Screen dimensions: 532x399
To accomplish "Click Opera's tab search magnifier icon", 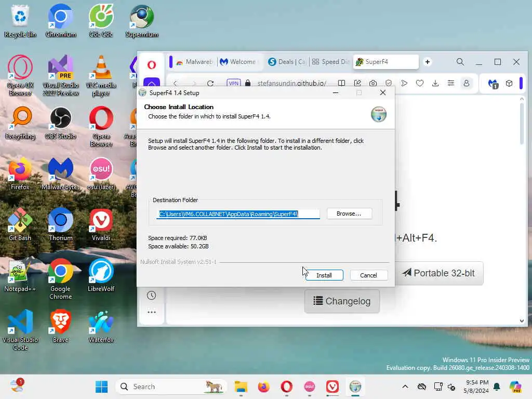I will [x=460, y=62].
